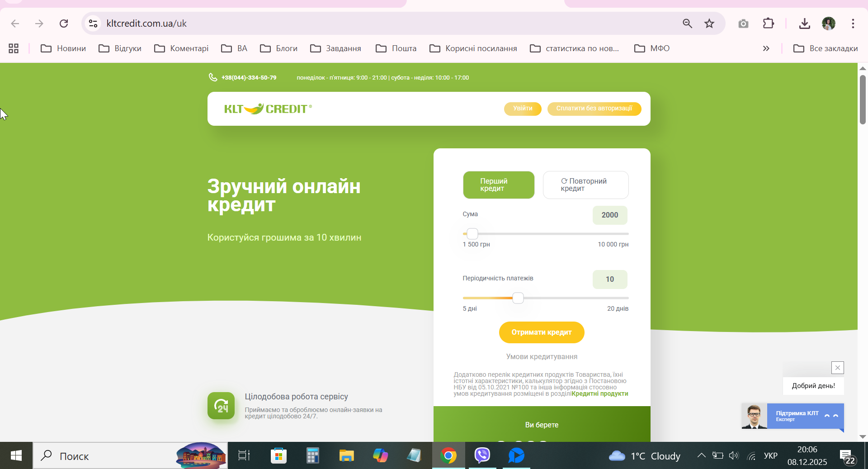Open the Умови кредитування link
Viewport: 868px width, 469px height.
(x=542, y=357)
